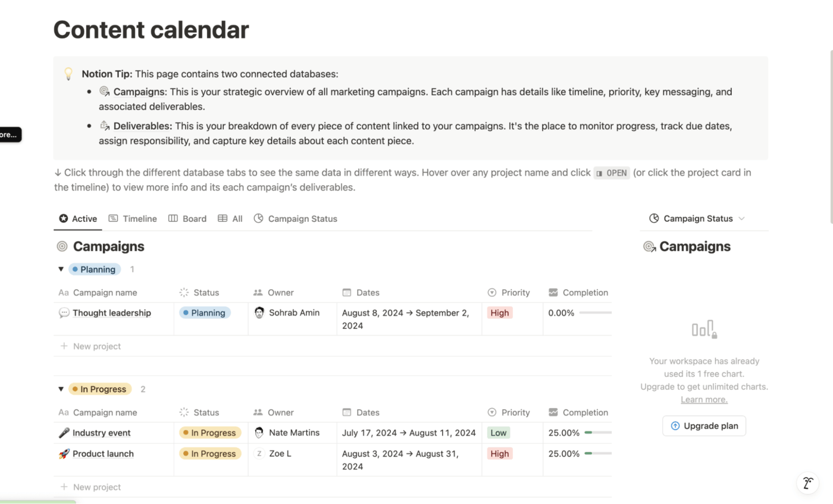The height and width of the screenshot is (504, 833).
Task: Click the Upgrade plan button
Action: click(x=704, y=426)
